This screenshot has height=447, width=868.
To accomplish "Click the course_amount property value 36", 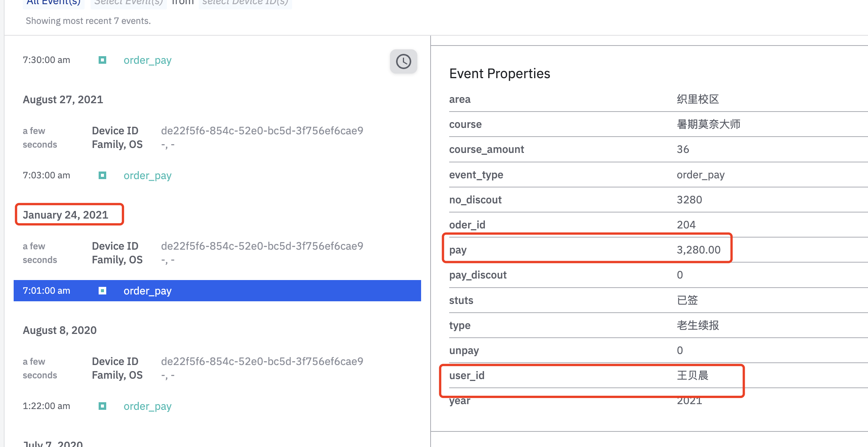I will [683, 149].
